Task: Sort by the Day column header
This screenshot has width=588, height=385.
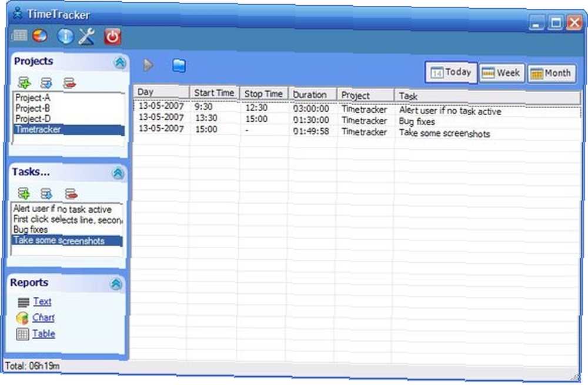Action: tap(161, 92)
